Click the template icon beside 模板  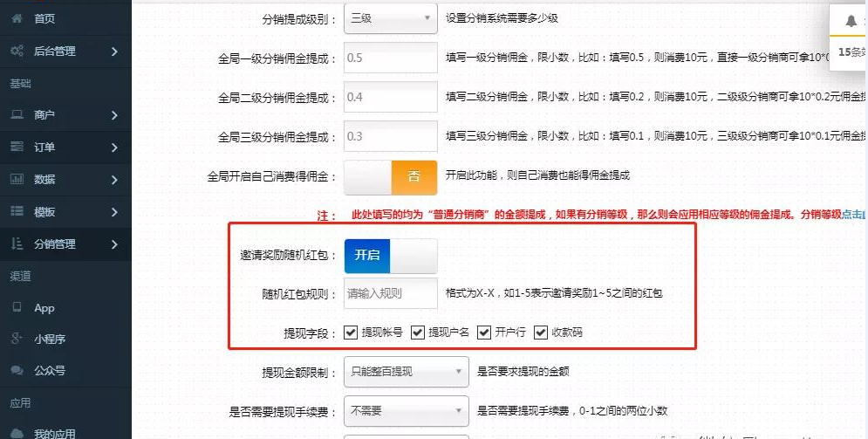coord(17,211)
